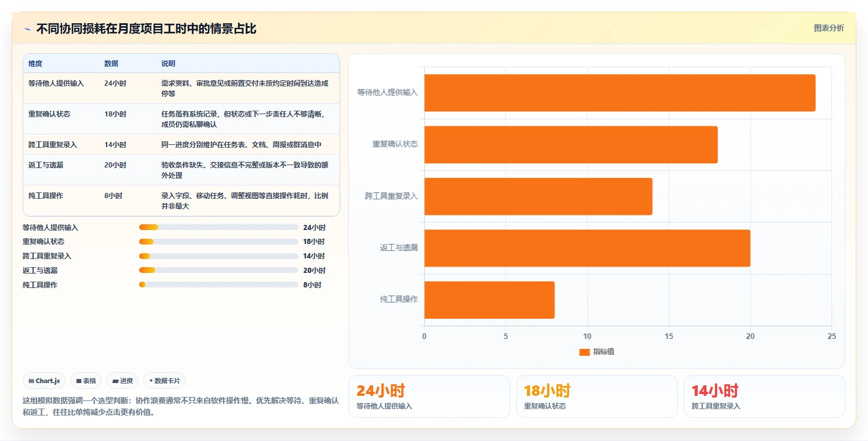Click the 跨工具重复录入 chart bar

tap(538, 196)
